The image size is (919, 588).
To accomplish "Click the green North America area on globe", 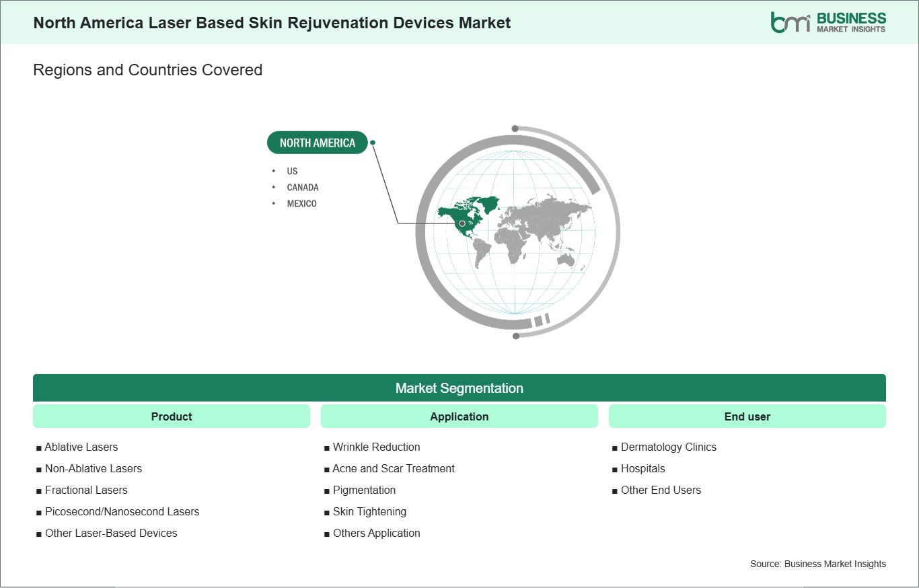I will pyautogui.click(x=468, y=217).
